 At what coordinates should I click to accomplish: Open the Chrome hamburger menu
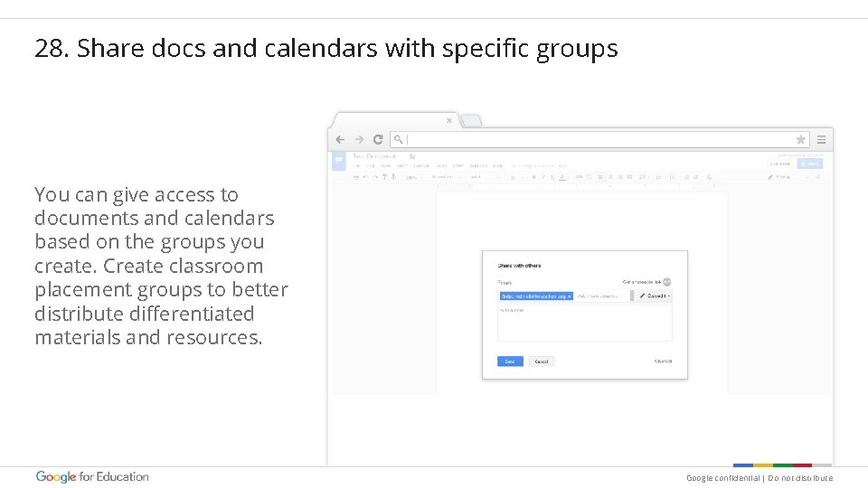tap(821, 140)
